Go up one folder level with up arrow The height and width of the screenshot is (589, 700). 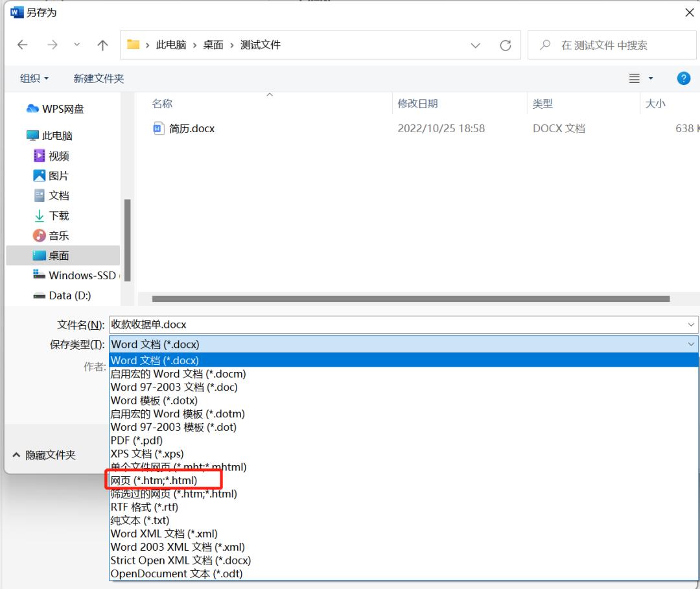[102, 45]
